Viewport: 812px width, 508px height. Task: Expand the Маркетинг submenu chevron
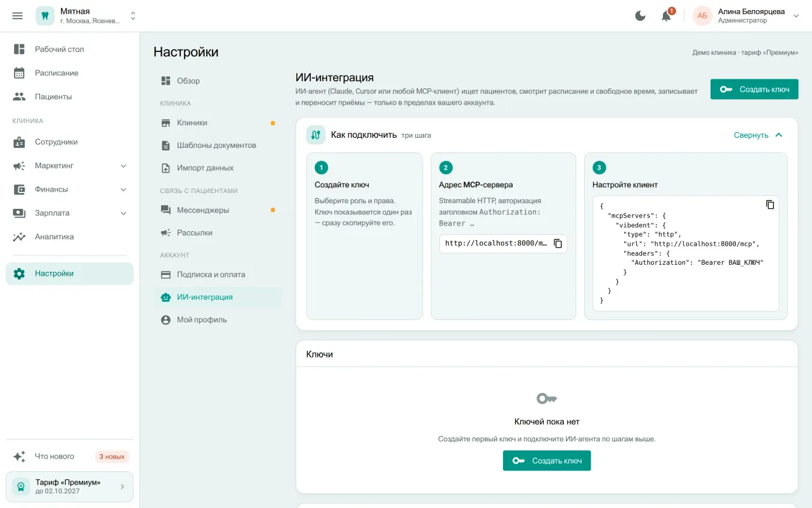click(x=124, y=166)
